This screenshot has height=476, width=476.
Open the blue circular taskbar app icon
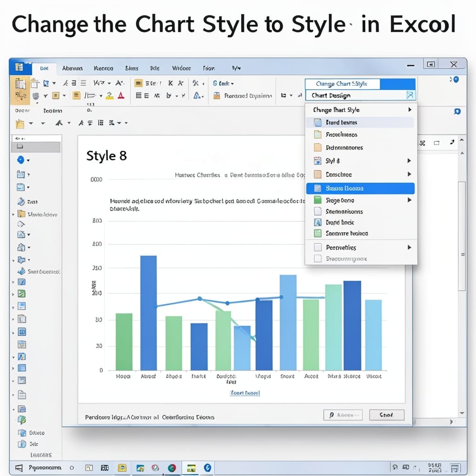coord(207,468)
